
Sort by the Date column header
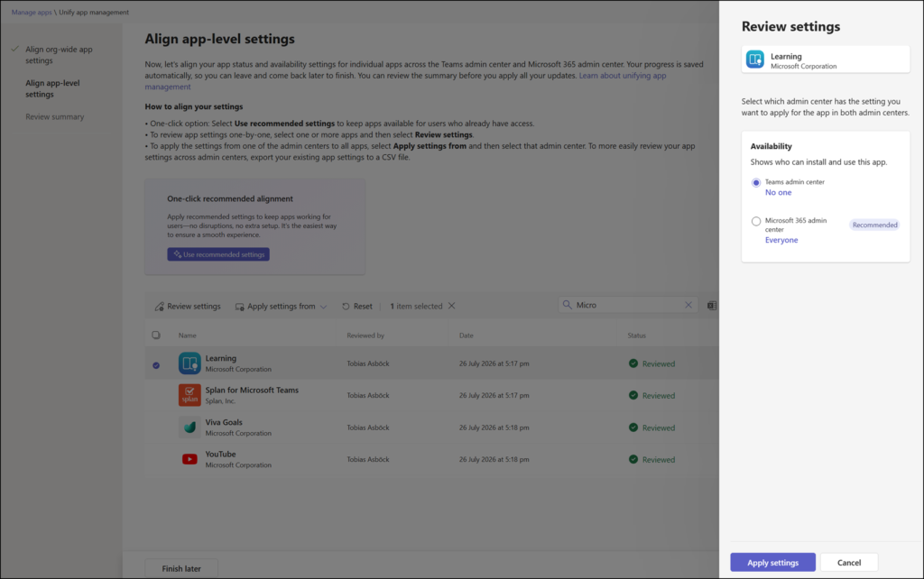point(467,335)
